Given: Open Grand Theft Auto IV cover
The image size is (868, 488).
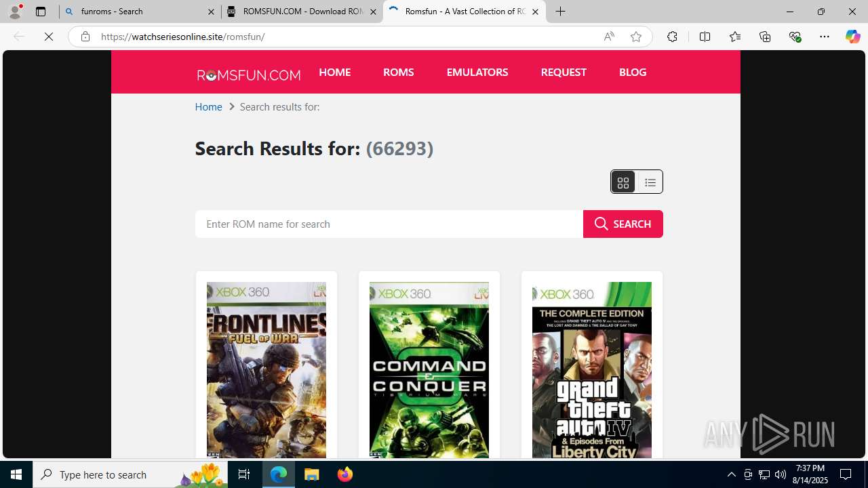Looking at the screenshot, I should [x=592, y=370].
